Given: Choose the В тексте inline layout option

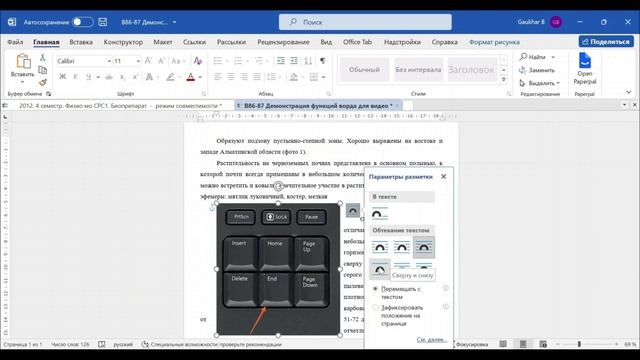Looking at the screenshot, I should pyautogui.click(x=380, y=213).
